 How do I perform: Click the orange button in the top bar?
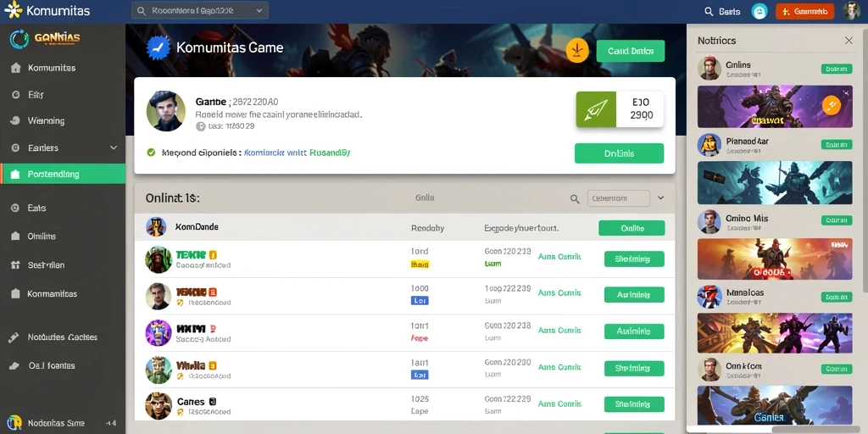tap(805, 11)
